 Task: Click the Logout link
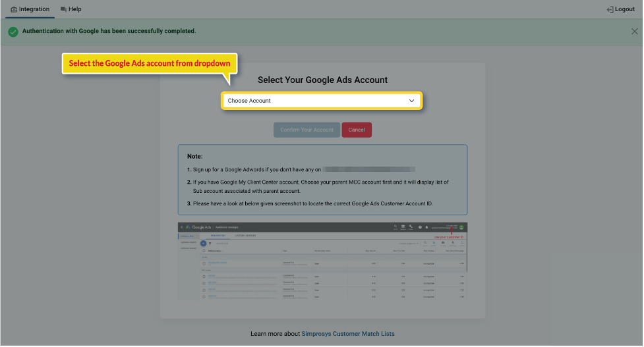[620, 9]
